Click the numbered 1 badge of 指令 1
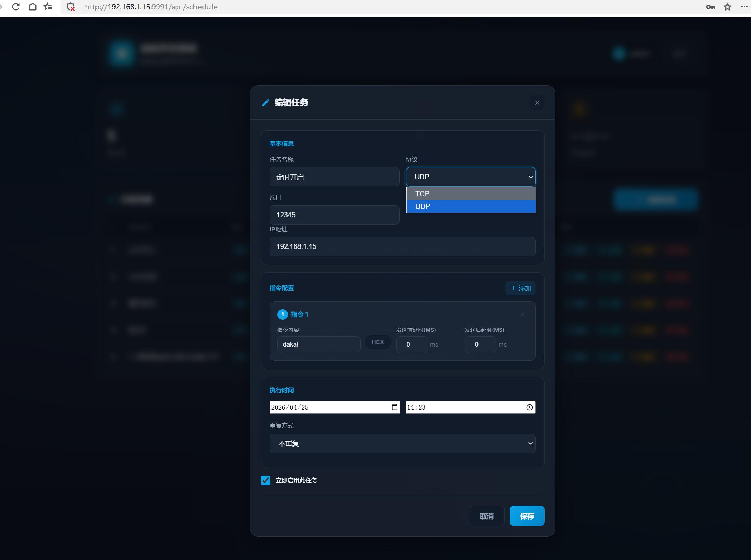This screenshot has height=560, width=751. (282, 315)
